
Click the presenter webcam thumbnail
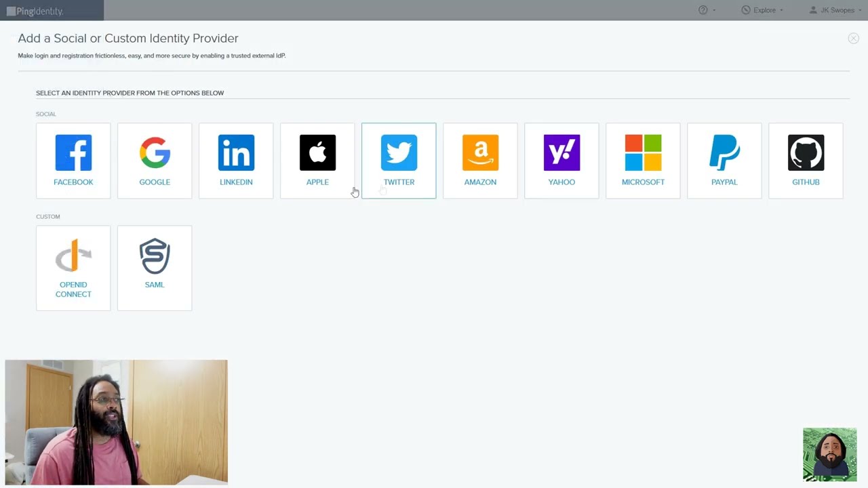tap(116, 422)
